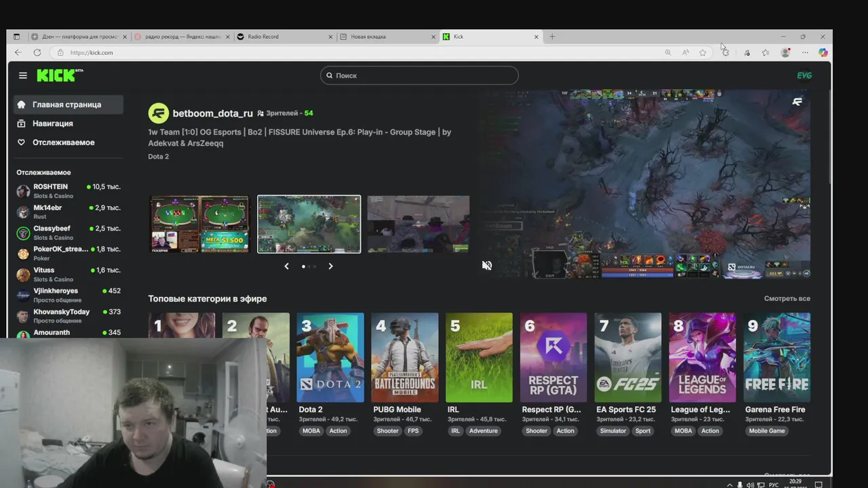Click Adventure tag under IRL
The height and width of the screenshot is (488, 868).
[484, 431]
